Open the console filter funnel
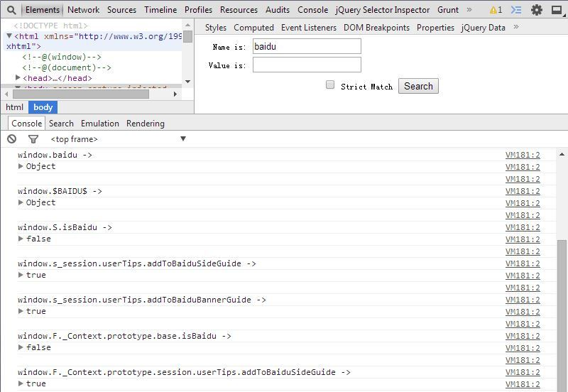 click(33, 138)
